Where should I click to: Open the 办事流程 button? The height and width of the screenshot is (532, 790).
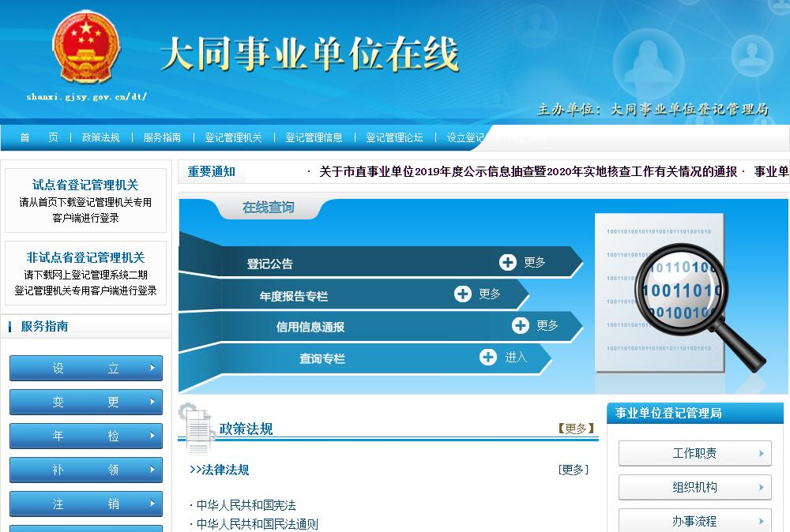pyautogui.click(x=694, y=520)
